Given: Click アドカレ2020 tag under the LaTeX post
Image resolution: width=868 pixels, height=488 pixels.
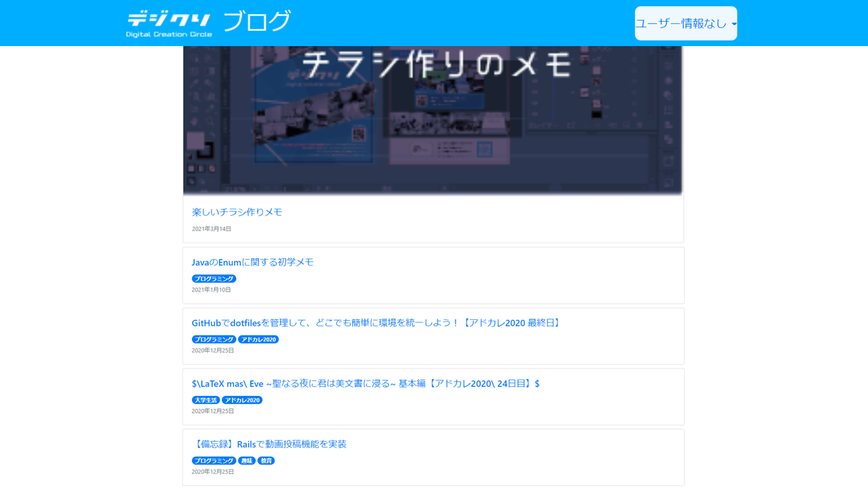Looking at the screenshot, I should pyautogui.click(x=242, y=400).
